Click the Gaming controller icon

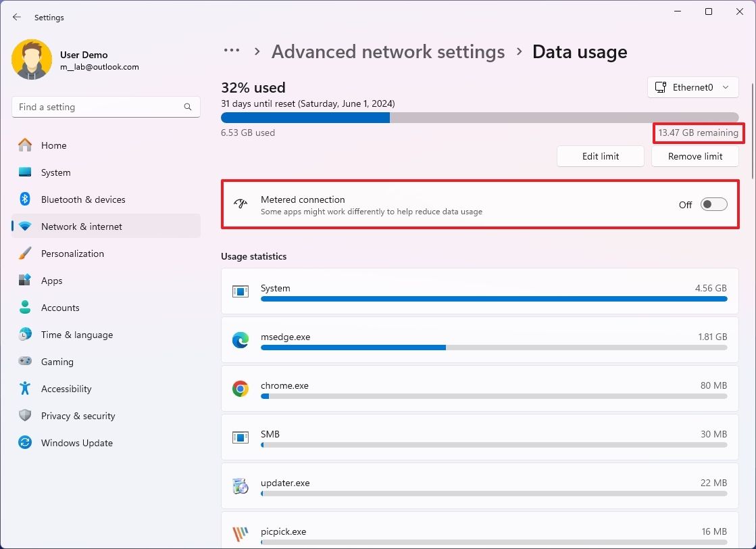click(x=26, y=362)
